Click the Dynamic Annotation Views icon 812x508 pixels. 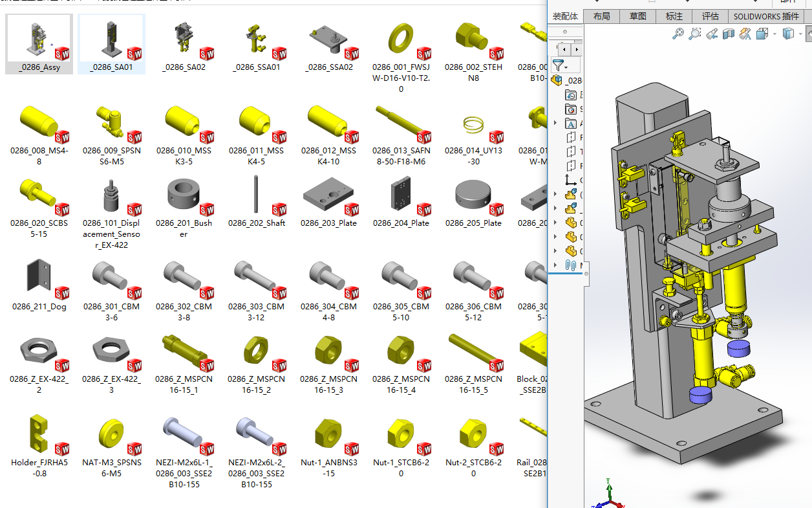click(x=745, y=34)
